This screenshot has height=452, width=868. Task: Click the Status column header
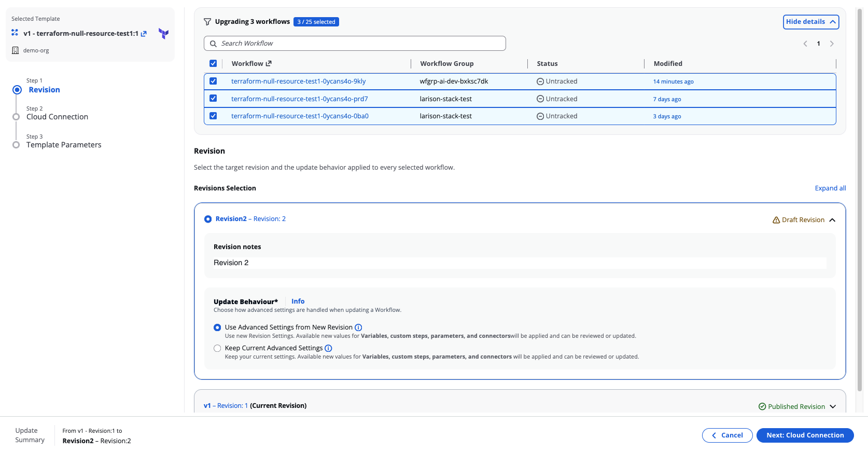pos(547,64)
